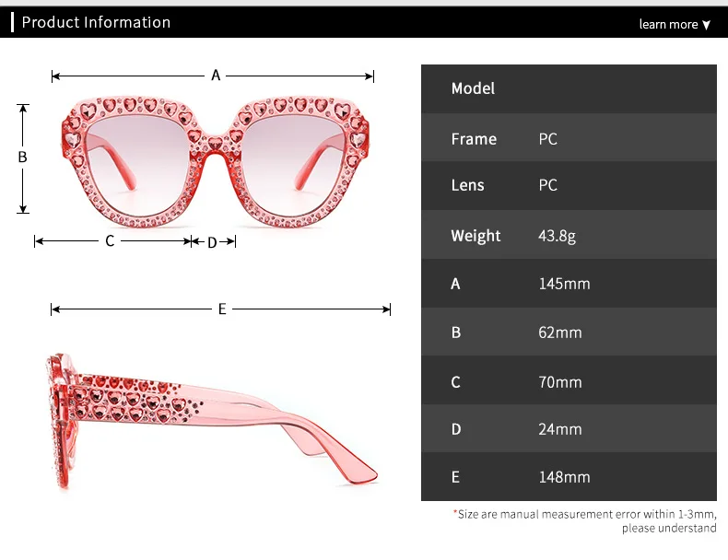Select the 'Product Information' header text

[96, 22]
